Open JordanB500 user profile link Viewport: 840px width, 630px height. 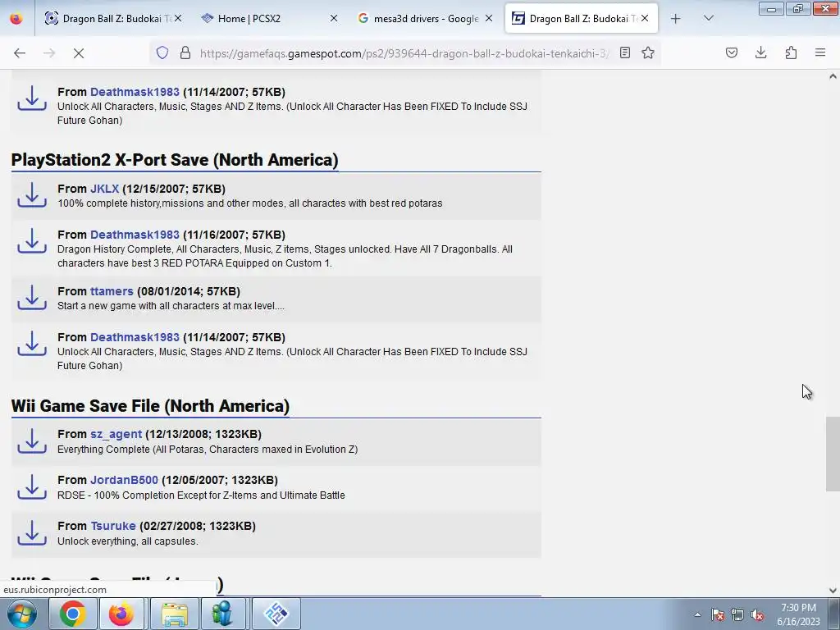[124, 480]
